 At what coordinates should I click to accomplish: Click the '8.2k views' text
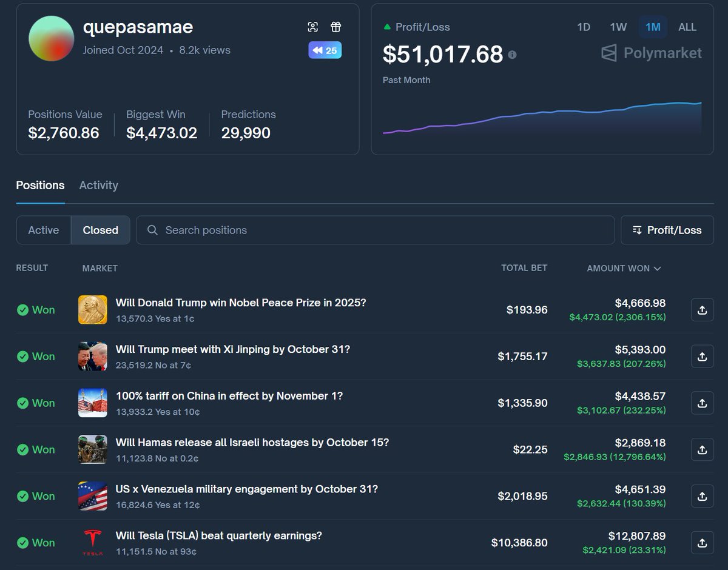click(x=205, y=50)
